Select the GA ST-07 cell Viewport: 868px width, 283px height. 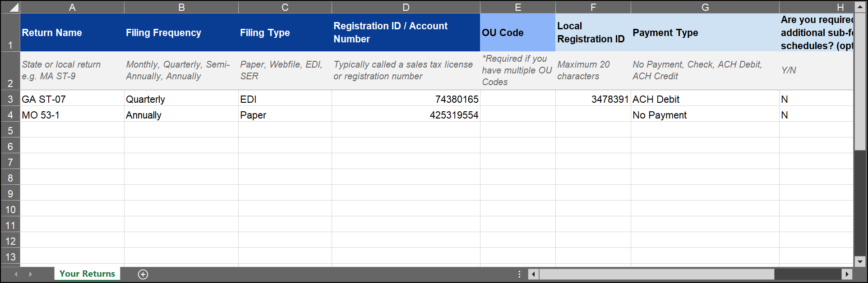click(x=72, y=99)
